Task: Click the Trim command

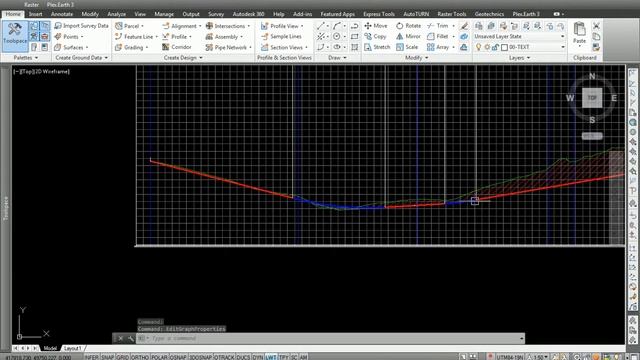Action: tap(438, 26)
